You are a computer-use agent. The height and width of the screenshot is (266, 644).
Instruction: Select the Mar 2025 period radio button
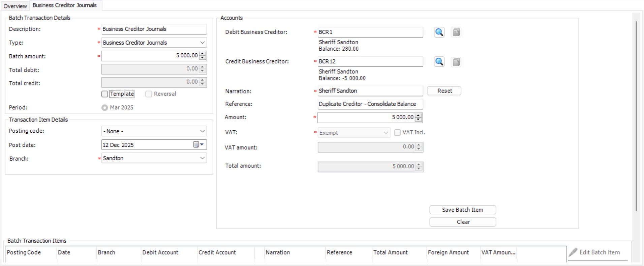click(105, 108)
